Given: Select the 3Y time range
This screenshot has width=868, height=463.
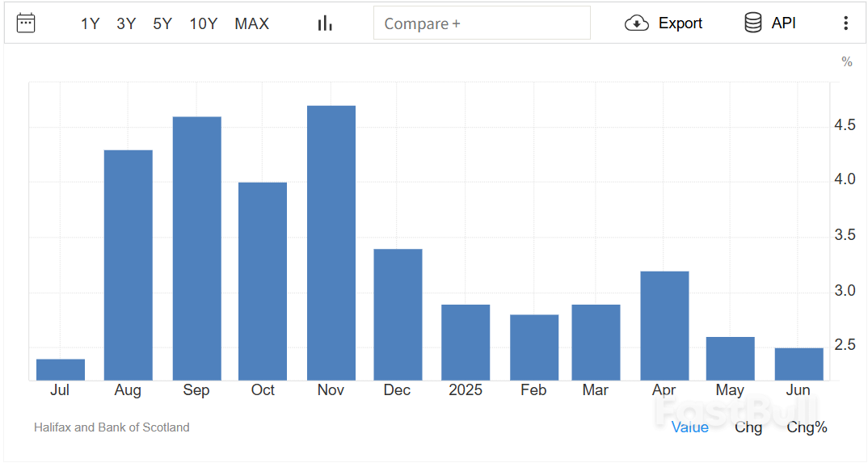Looking at the screenshot, I should pyautogui.click(x=126, y=23).
